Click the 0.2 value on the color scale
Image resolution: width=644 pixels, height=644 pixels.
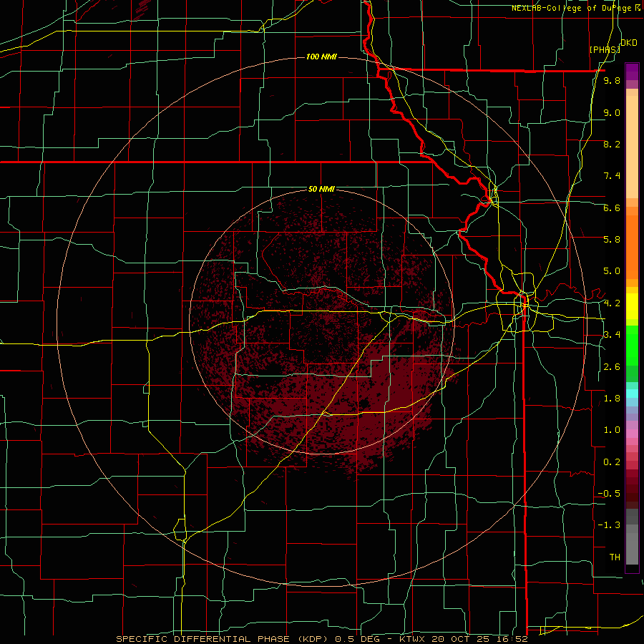(x=612, y=462)
